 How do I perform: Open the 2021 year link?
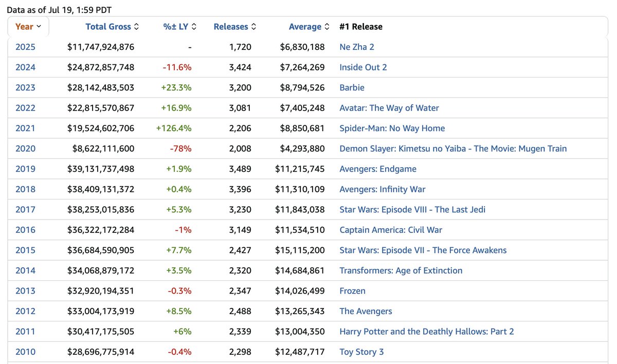25,129
